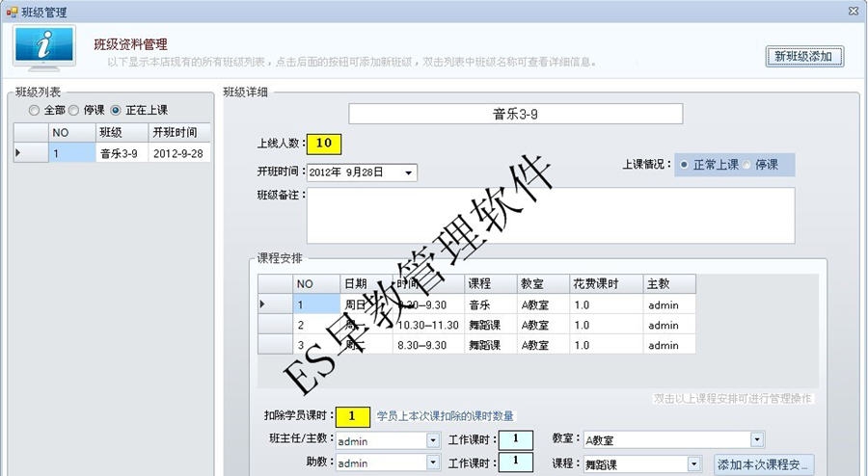Click the 日期 column header in schedule
The width and height of the screenshot is (868, 476).
click(x=366, y=283)
